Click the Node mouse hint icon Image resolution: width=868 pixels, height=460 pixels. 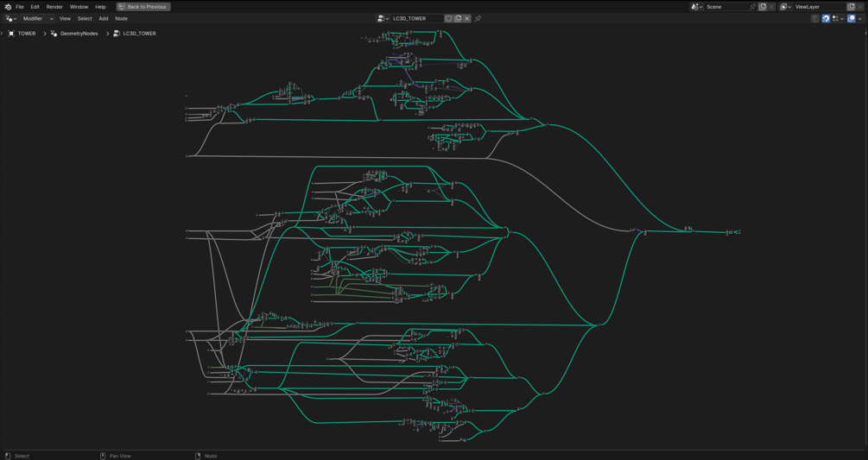tap(198, 457)
